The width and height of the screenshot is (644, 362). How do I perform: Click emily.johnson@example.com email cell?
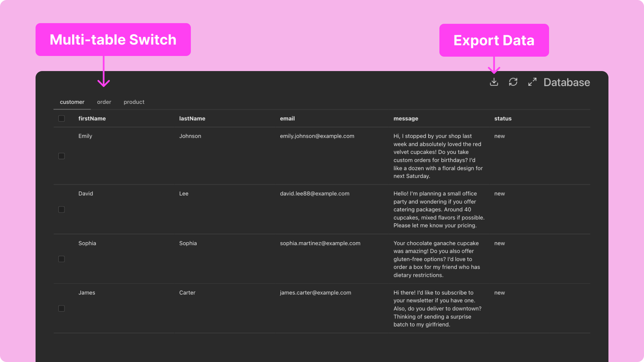317,136
